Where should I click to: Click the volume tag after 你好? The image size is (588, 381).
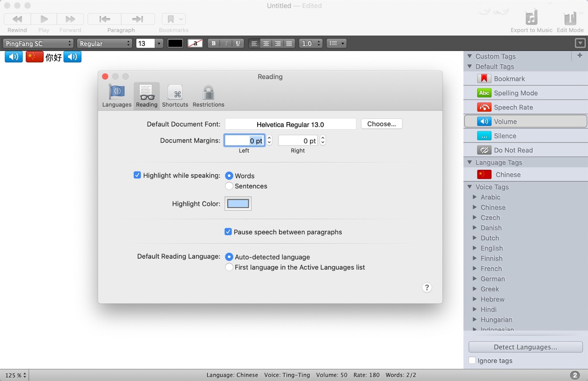point(72,57)
